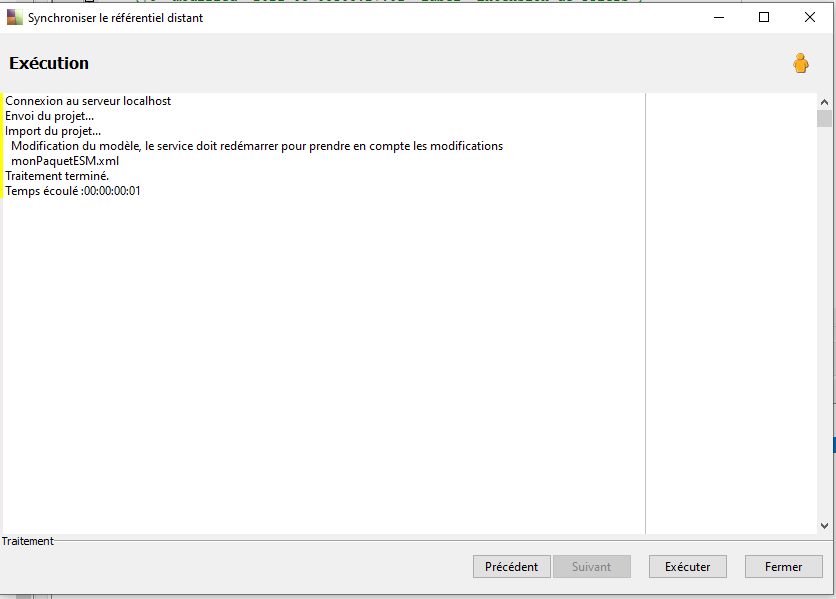Click the orange person icon in header
Screen dimensions: 836x599
[x=800, y=63]
